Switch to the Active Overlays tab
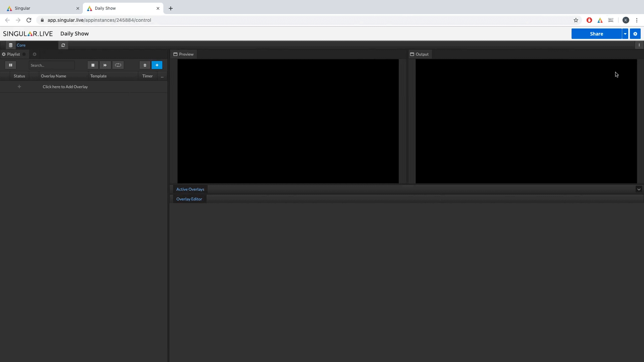The height and width of the screenshot is (362, 644). click(190, 189)
